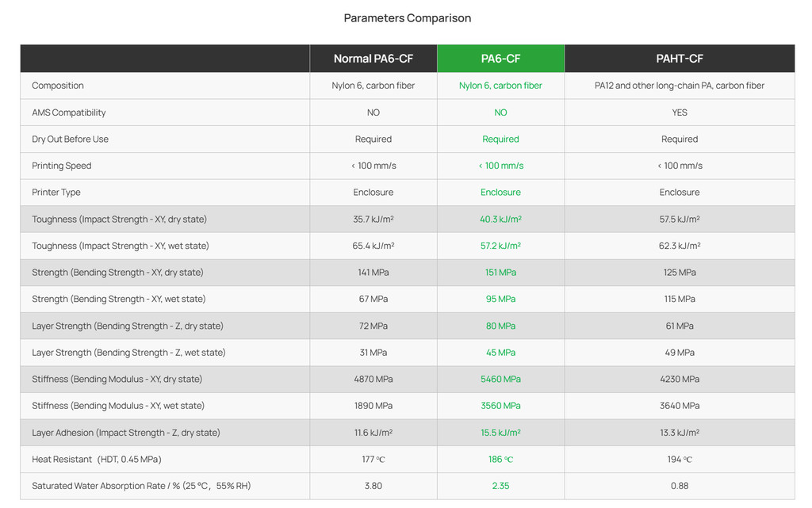Click the Printing Speed row label
Image resolution: width=812 pixels, height=508 pixels.
[x=62, y=166]
